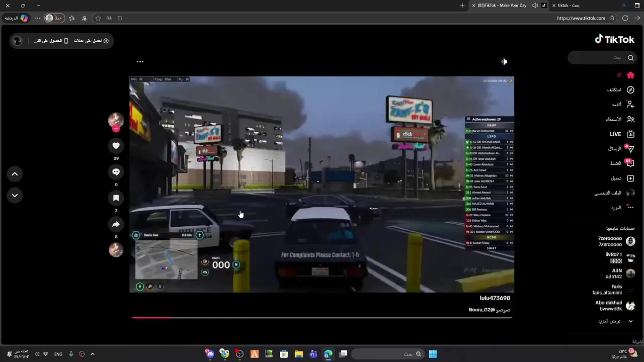Open the Following item in TikTok sidebar

coord(622,104)
